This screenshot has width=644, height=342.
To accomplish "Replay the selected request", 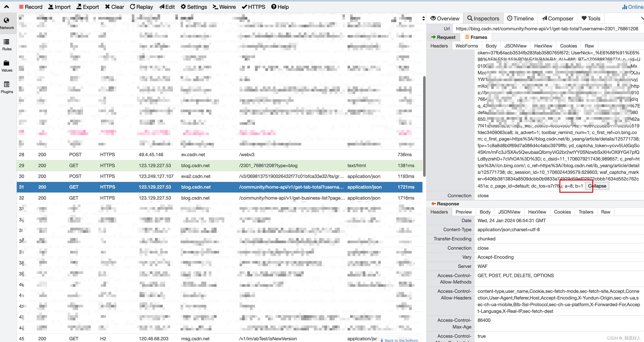I will (141, 7).
